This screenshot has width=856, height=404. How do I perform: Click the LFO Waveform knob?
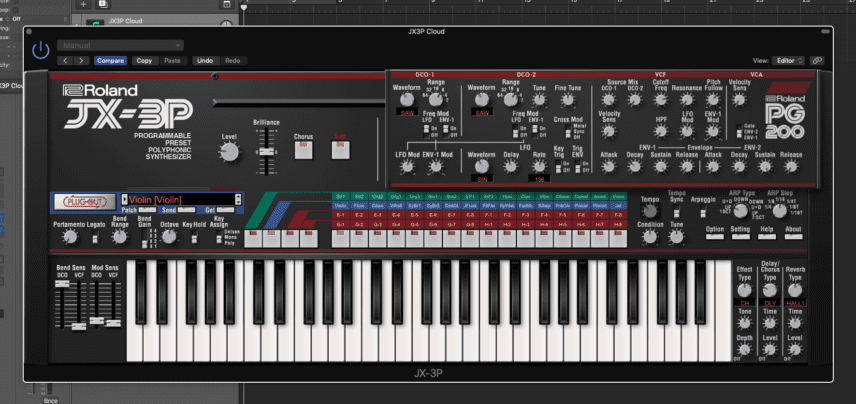point(482,167)
